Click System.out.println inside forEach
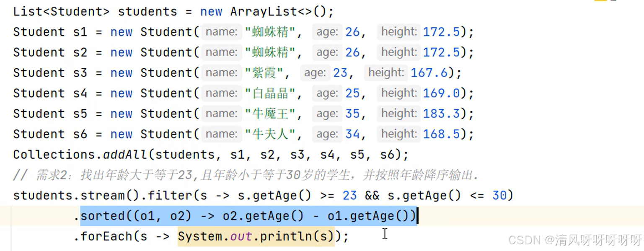The height and width of the screenshot is (251, 644). [x=256, y=236]
